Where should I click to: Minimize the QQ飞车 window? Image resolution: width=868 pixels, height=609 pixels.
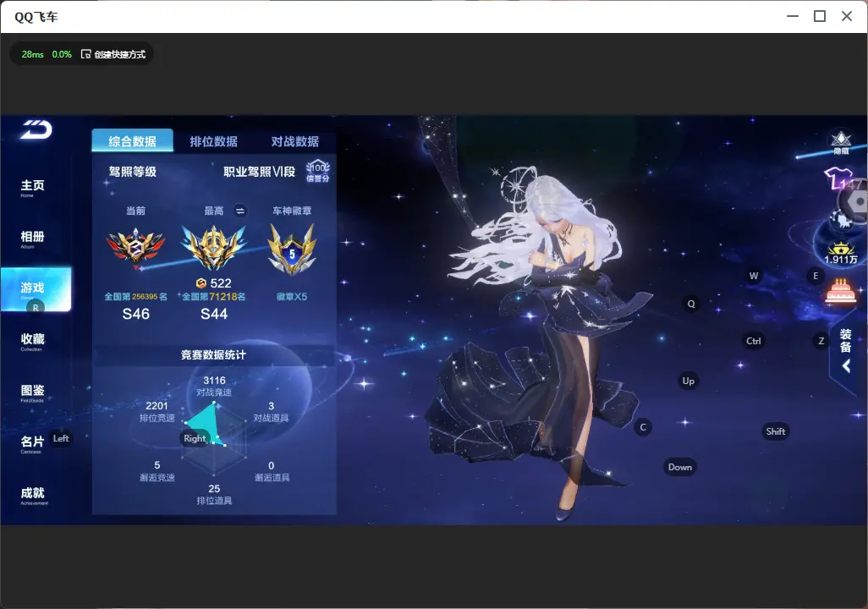(793, 17)
